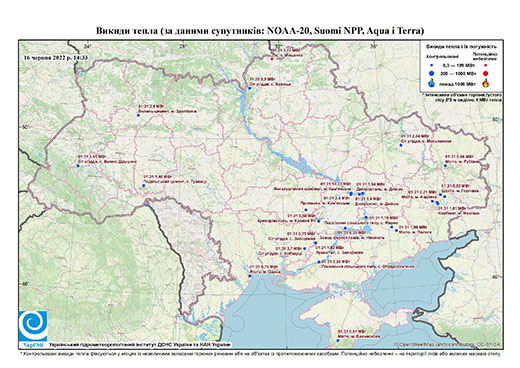The height and width of the screenshot is (368, 520).
Task: Click the legend text понад 1000 МВт
Action: click(459, 83)
